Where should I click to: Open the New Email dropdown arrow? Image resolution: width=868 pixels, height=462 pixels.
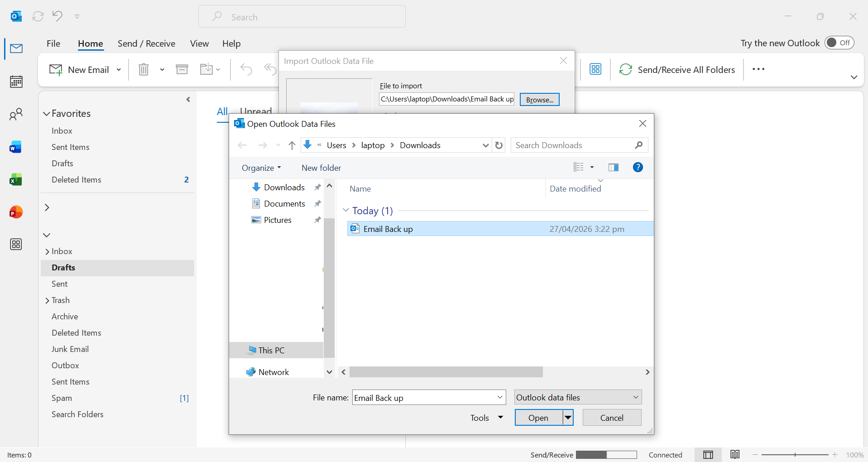pos(119,70)
